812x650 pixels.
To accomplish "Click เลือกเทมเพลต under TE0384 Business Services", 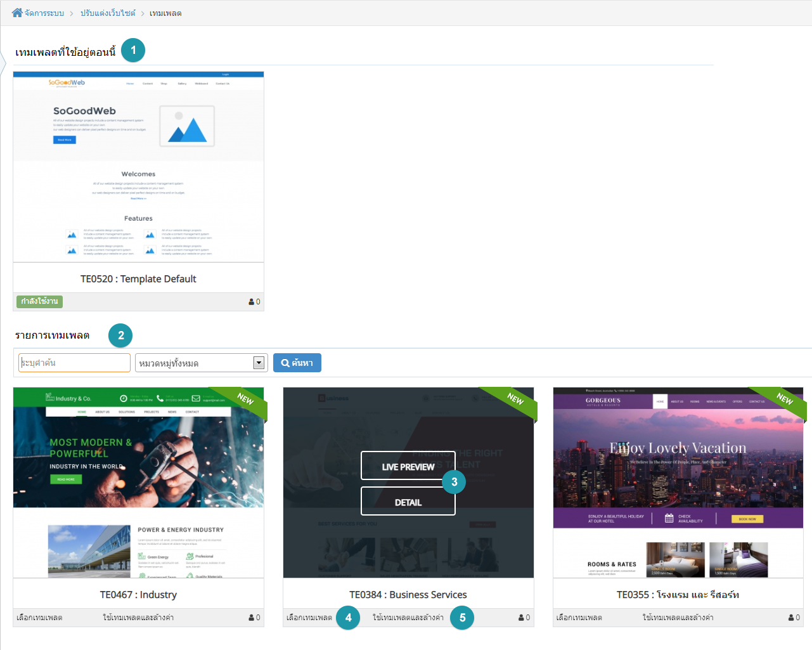I will 309,618.
